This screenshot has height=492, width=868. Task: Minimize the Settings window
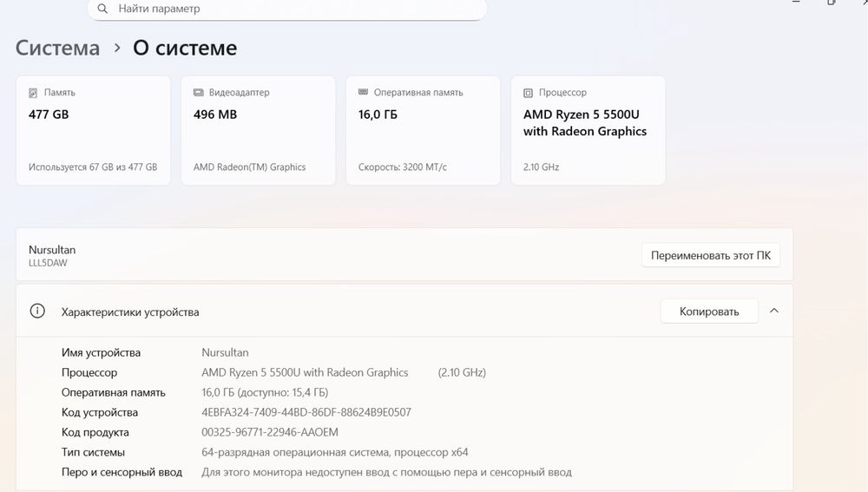(797, 3)
